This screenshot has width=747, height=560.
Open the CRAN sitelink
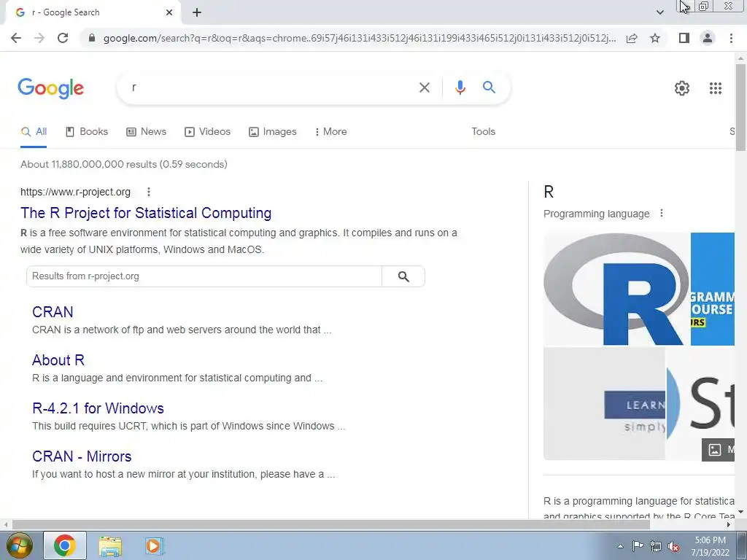53,312
